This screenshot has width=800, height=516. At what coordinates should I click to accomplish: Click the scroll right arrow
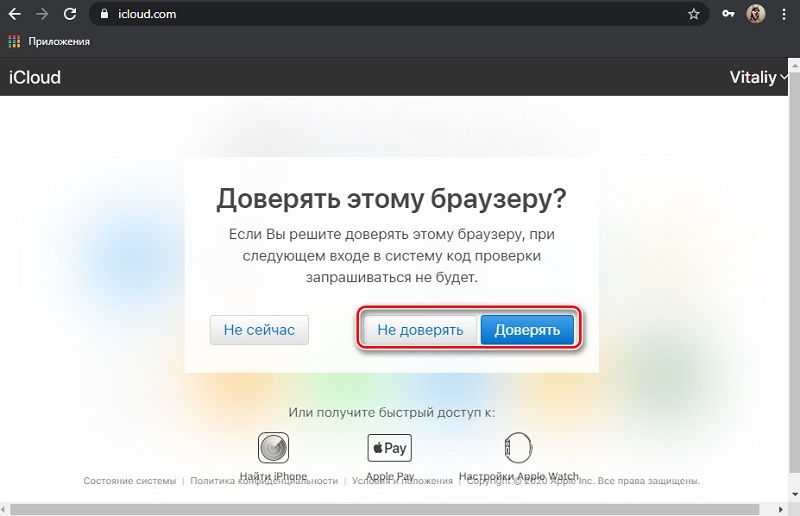(x=781, y=509)
